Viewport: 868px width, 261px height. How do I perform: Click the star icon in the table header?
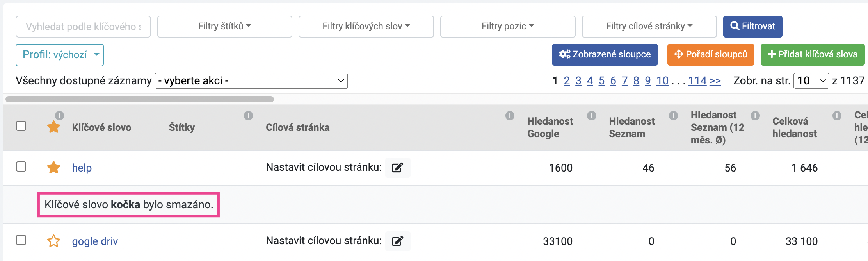point(53,127)
